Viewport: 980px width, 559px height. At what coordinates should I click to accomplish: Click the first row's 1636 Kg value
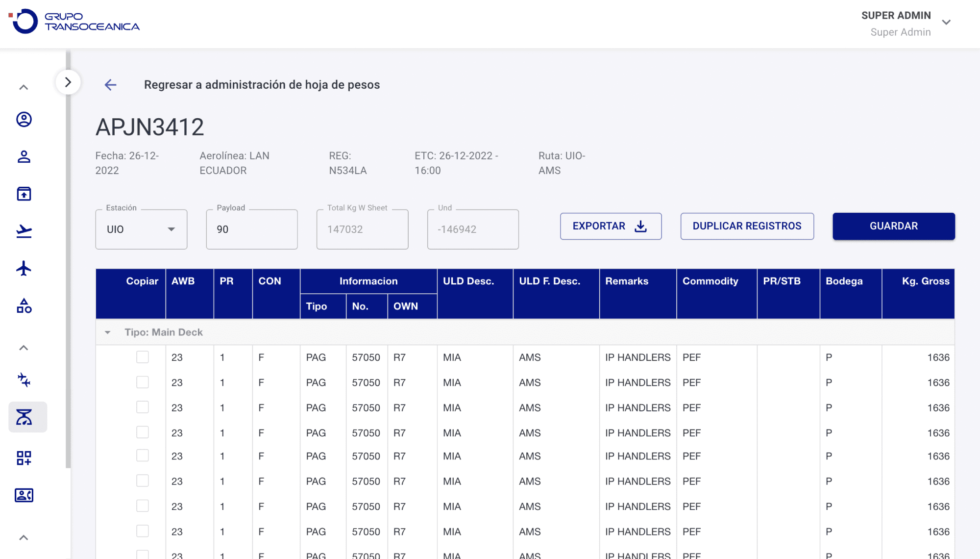pyautogui.click(x=938, y=357)
